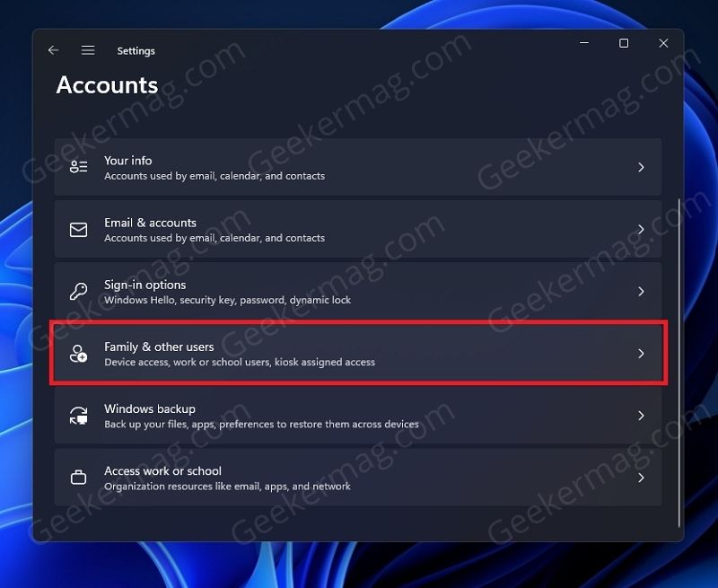Image resolution: width=718 pixels, height=588 pixels.
Task: Expand Email & accounts with its chevron
Action: (x=641, y=229)
